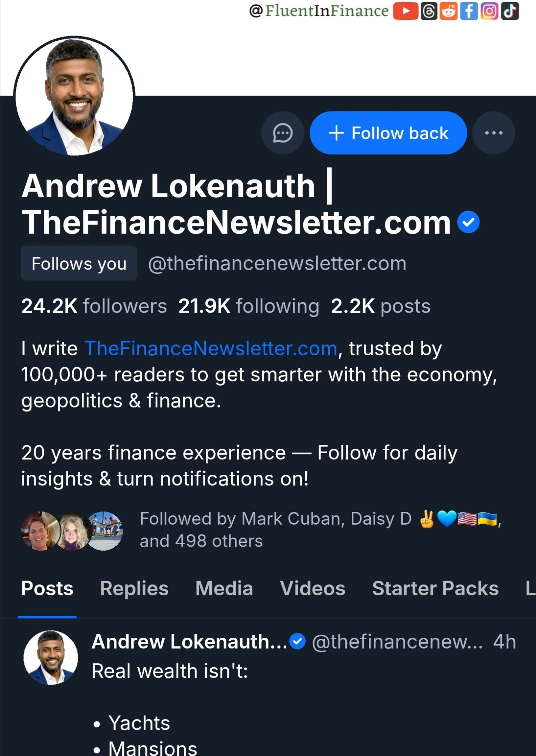Click the Instagram icon in the header
The width and height of the screenshot is (536, 756).
(x=489, y=11)
